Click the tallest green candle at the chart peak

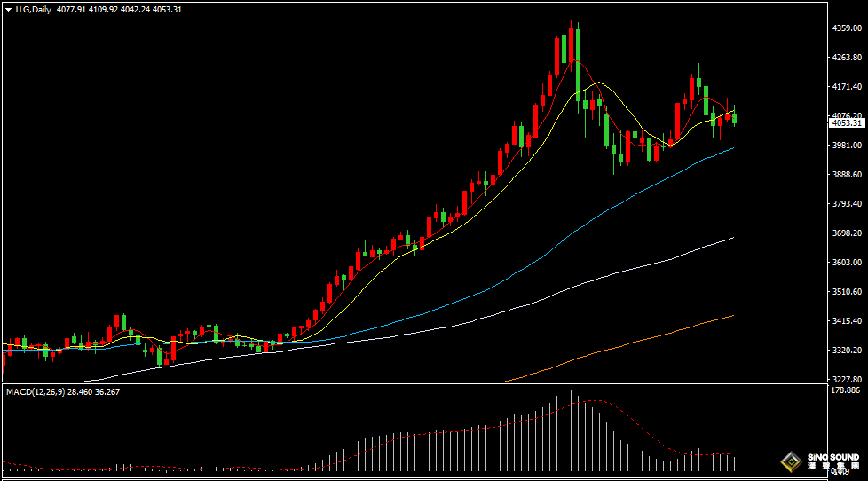[x=578, y=62]
